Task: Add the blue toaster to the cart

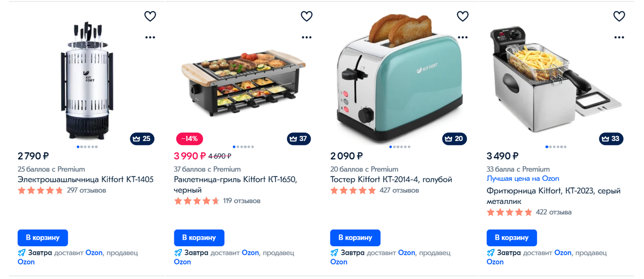Action: click(355, 238)
